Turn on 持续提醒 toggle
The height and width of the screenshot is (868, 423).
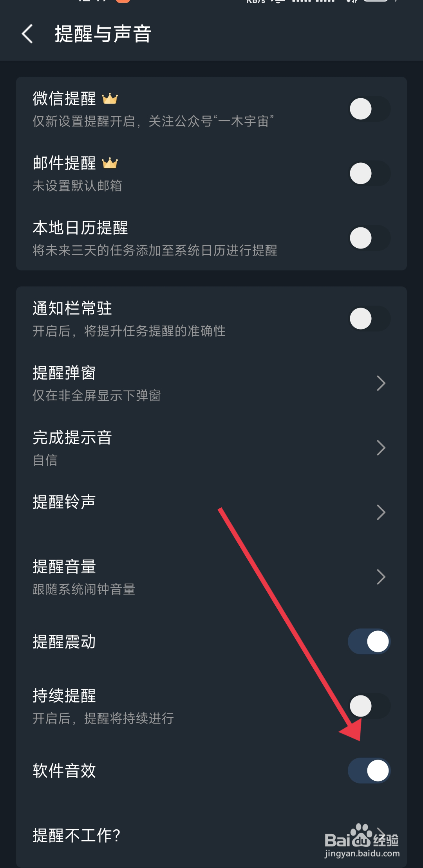tap(369, 706)
